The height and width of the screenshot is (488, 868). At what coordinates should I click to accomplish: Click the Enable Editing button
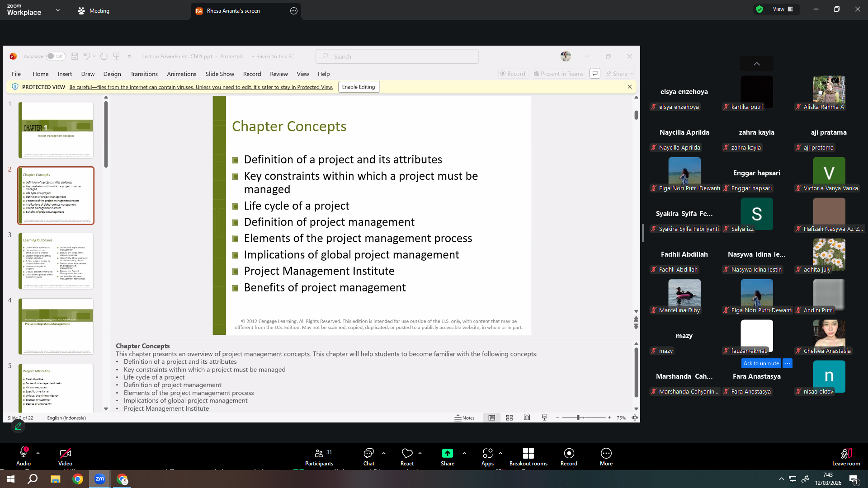pos(359,87)
